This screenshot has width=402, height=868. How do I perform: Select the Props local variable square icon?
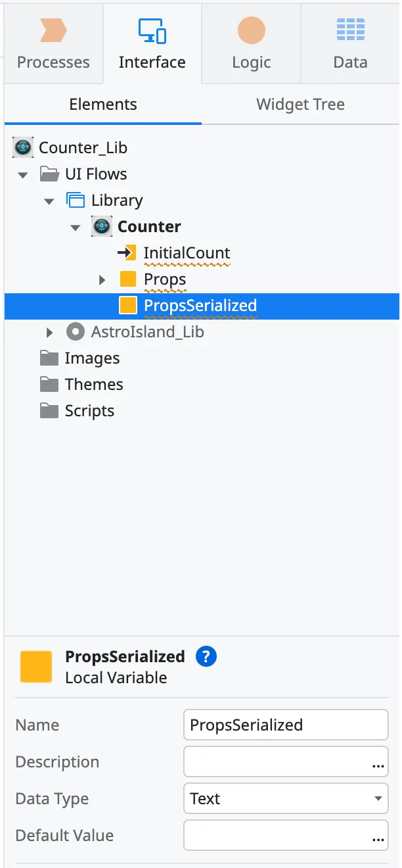pyautogui.click(x=129, y=279)
